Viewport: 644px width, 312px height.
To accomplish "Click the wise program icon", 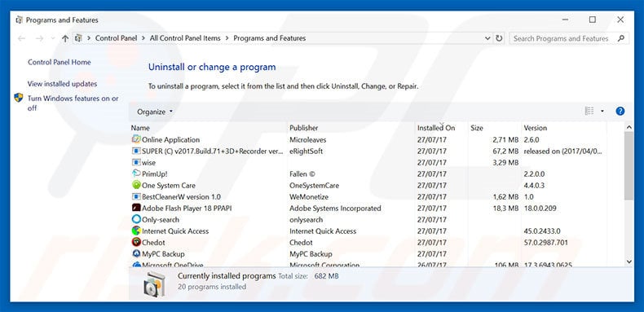I will 136,163.
